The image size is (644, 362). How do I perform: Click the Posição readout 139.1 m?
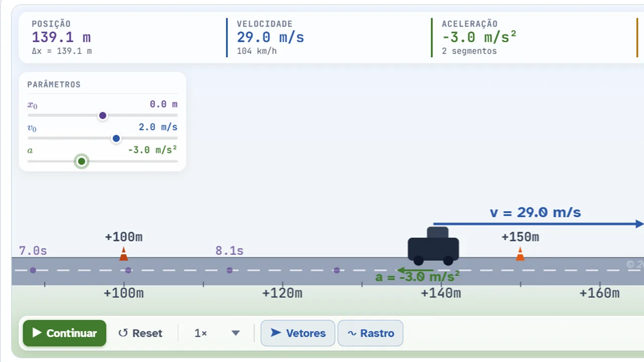pyautogui.click(x=61, y=37)
